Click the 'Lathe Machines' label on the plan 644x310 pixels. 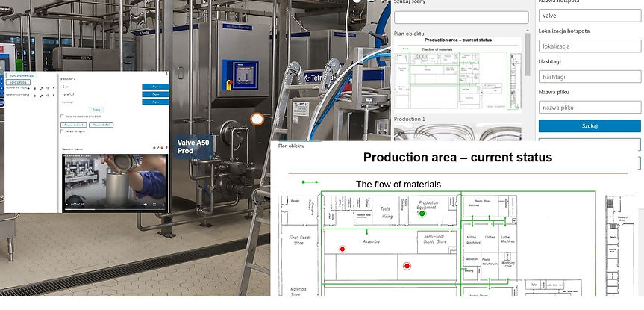(x=507, y=239)
